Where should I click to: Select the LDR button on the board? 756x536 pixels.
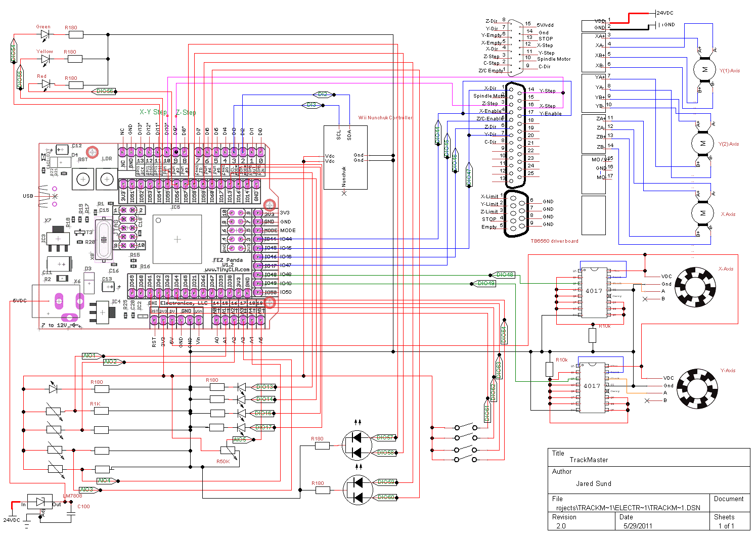[107, 179]
